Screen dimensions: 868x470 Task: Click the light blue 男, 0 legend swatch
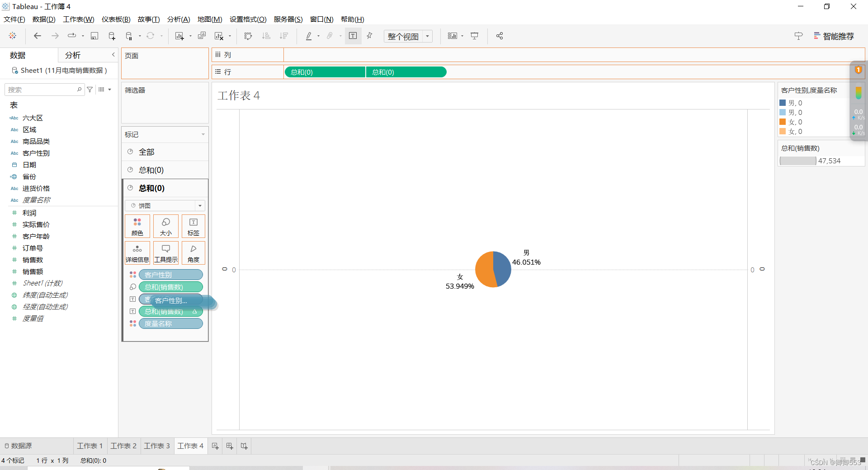pyautogui.click(x=783, y=112)
